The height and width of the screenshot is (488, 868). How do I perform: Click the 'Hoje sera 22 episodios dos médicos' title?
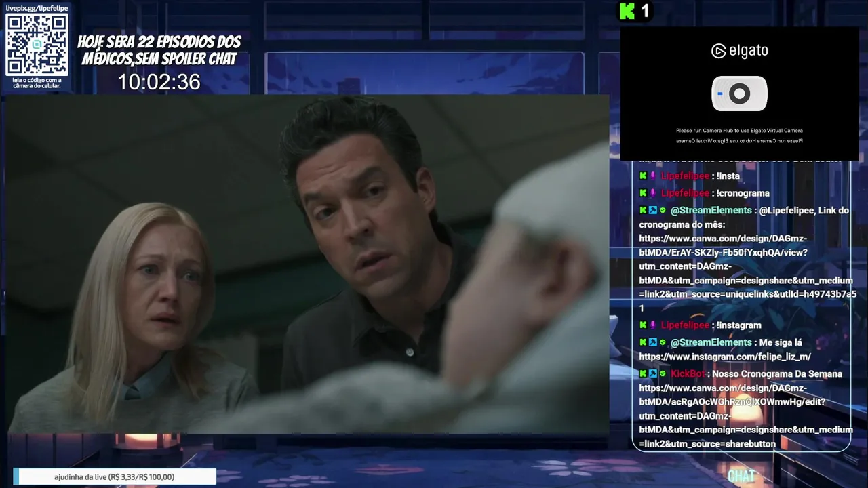pyautogui.click(x=159, y=51)
